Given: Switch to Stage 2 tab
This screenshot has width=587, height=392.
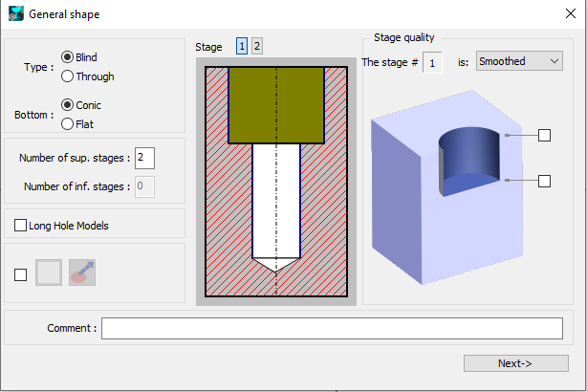Looking at the screenshot, I should (257, 46).
